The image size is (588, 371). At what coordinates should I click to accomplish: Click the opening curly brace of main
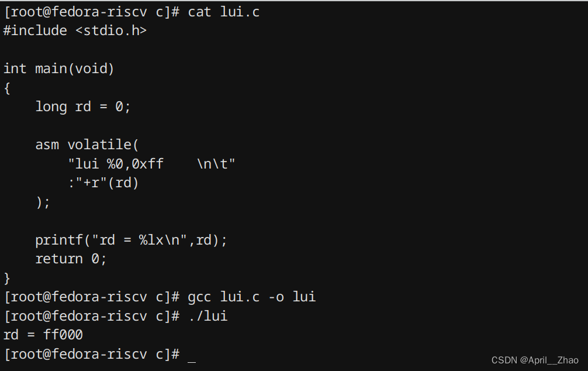7,88
